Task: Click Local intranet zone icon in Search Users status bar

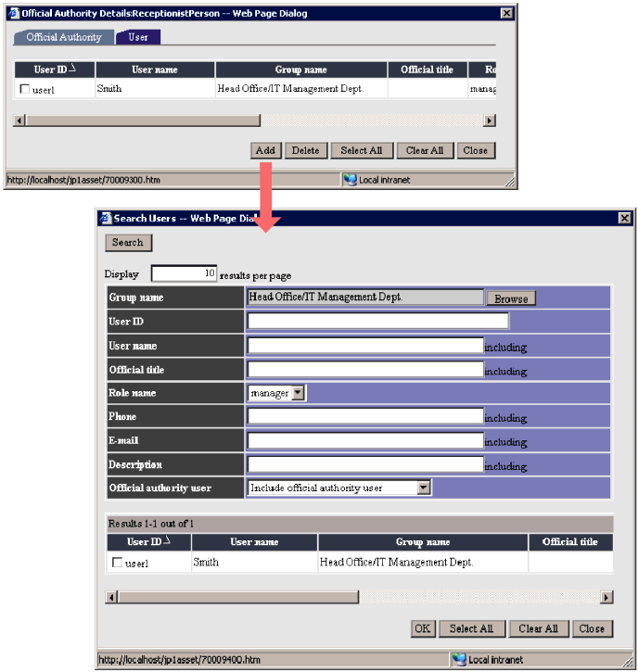Action: [x=459, y=659]
